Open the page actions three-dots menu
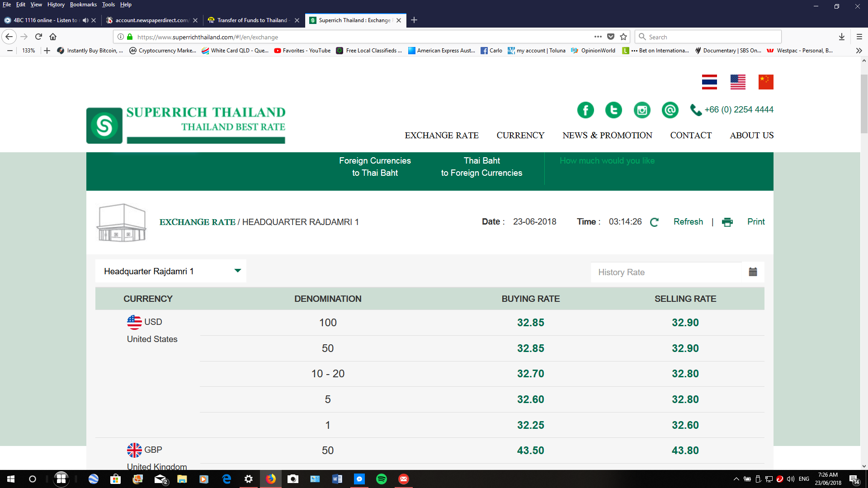 598,37
